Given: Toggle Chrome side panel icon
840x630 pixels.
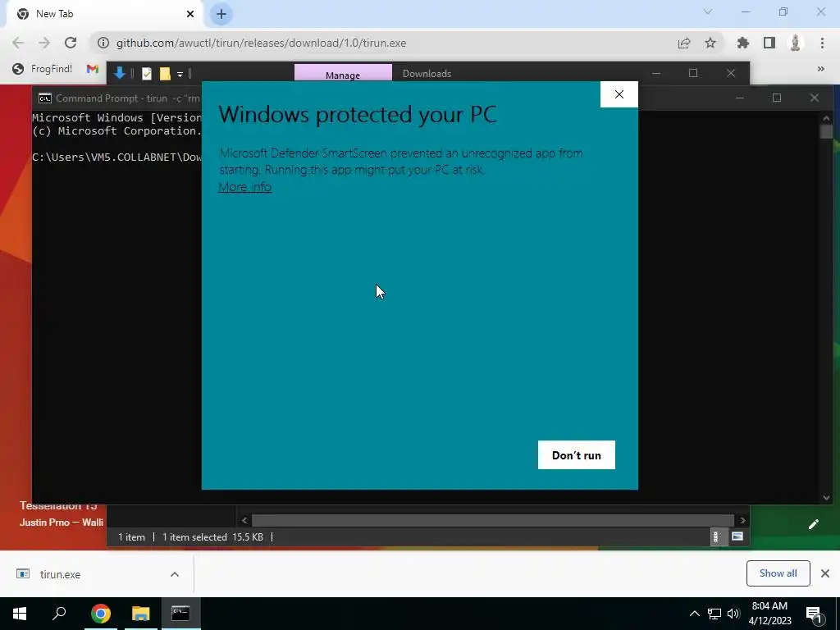Looking at the screenshot, I should [769, 43].
